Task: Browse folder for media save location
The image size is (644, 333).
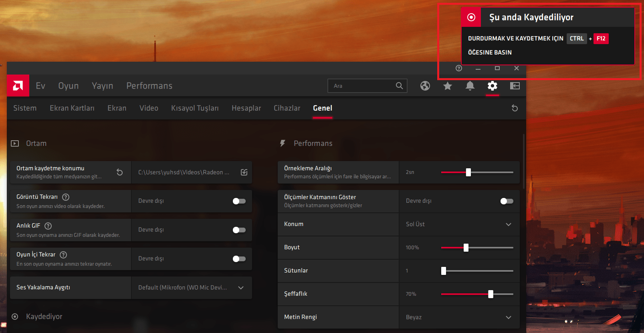Action: pos(244,172)
